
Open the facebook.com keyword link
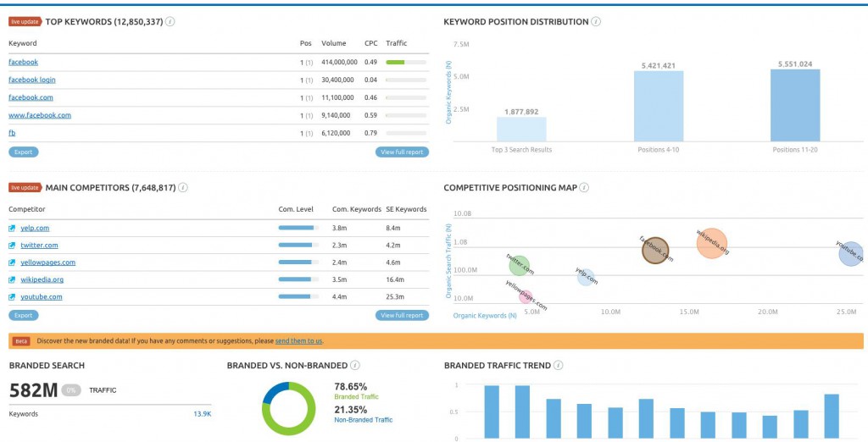[31, 97]
